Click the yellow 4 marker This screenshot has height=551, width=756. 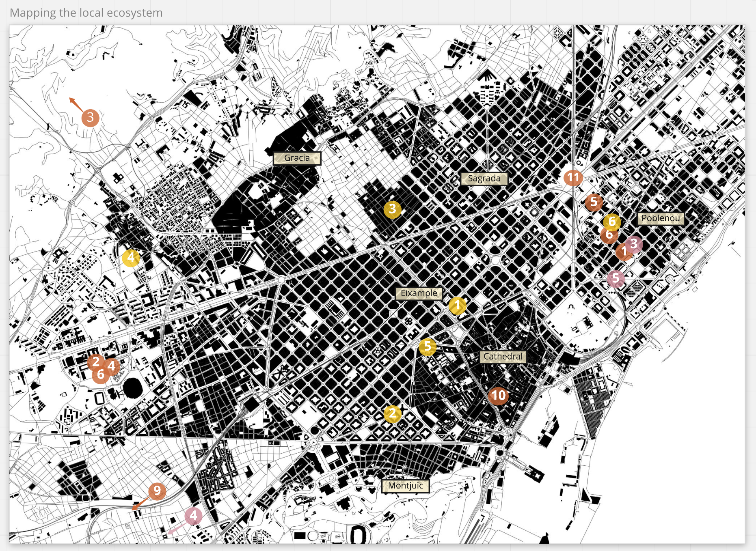click(x=131, y=257)
